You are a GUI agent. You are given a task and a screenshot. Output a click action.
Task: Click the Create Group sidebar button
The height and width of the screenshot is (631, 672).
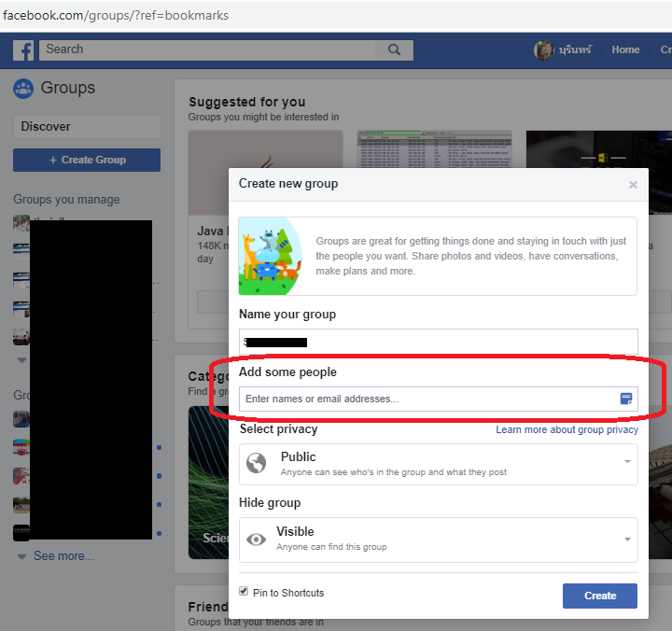coord(87,160)
